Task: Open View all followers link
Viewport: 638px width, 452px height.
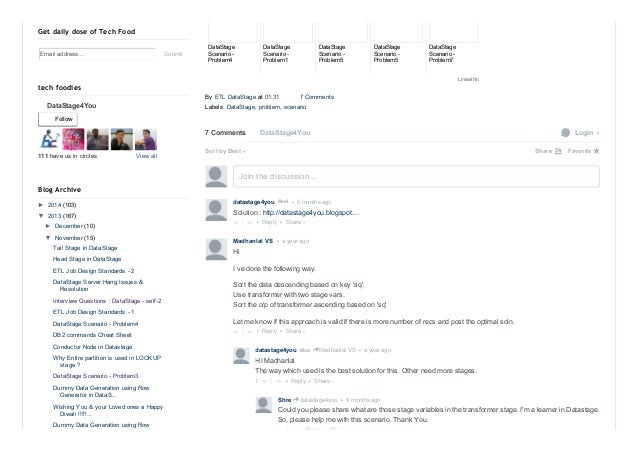Action: click(x=146, y=156)
